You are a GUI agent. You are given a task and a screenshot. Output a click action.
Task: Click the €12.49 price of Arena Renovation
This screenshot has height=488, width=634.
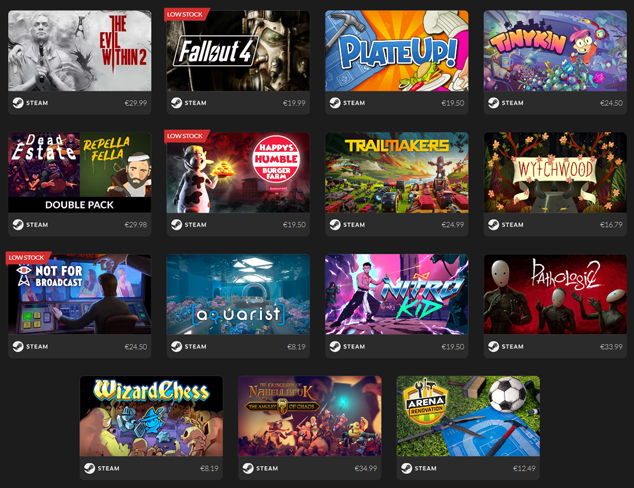(524, 468)
